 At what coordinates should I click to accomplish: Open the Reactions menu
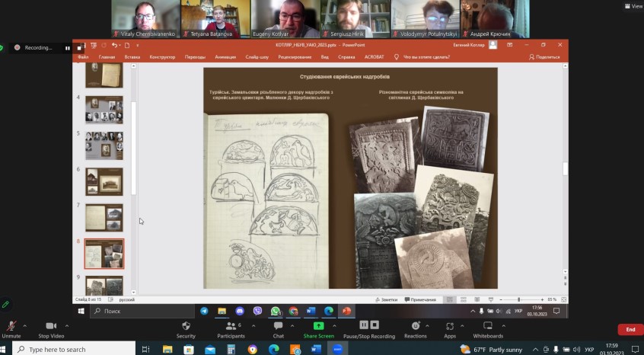pyautogui.click(x=415, y=326)
